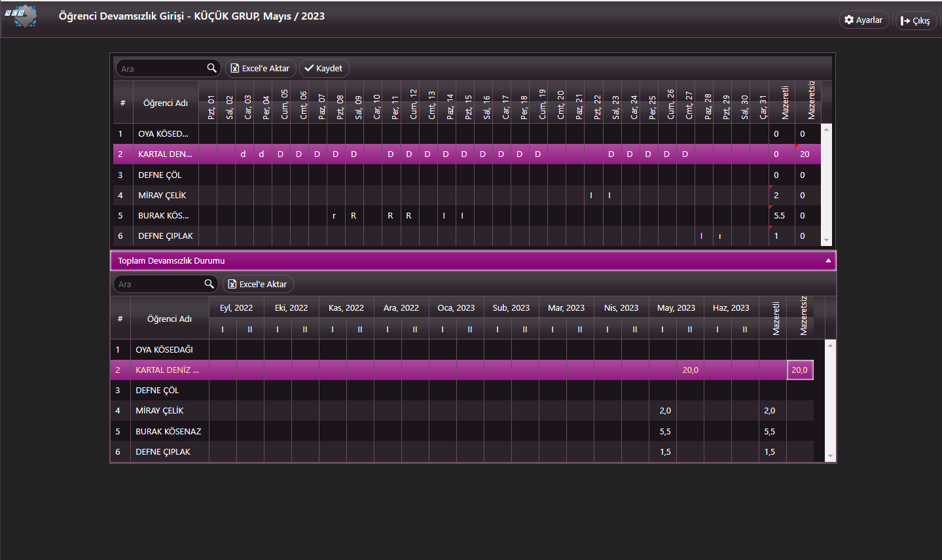Click the Çıkış logout button
The image size is (942, 560).
coord(916,21)
